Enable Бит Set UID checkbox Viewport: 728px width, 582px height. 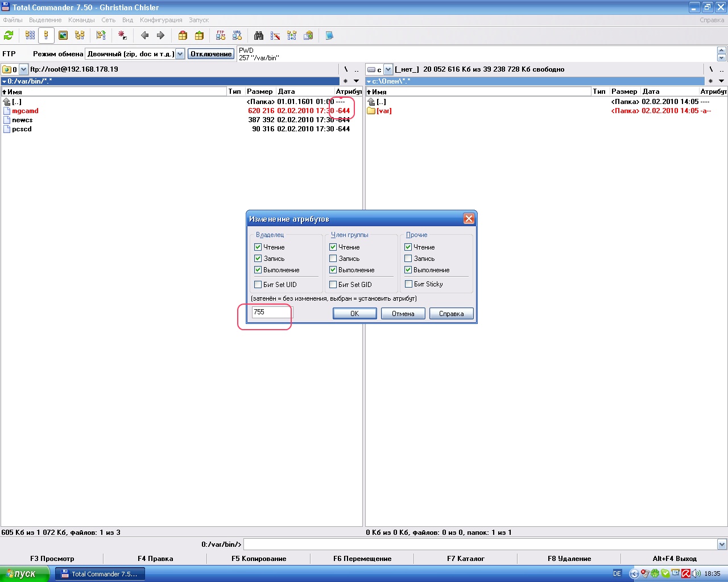[x=258, y=285]
